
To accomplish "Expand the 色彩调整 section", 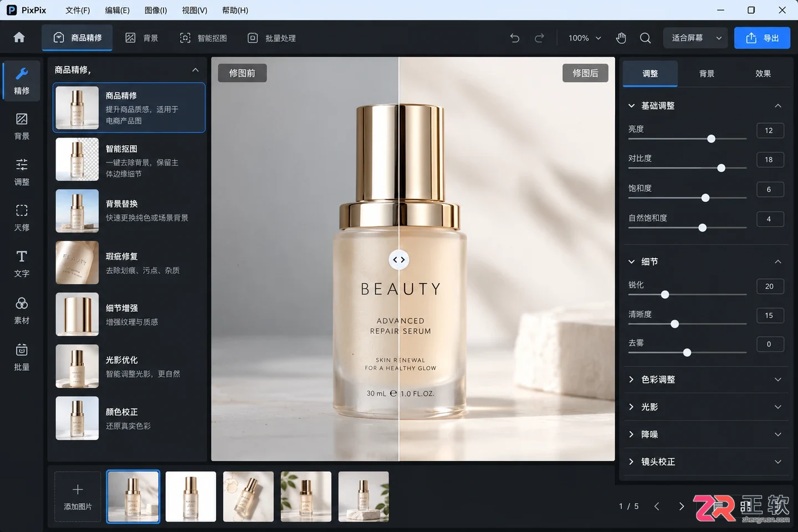I will [706, 380].
